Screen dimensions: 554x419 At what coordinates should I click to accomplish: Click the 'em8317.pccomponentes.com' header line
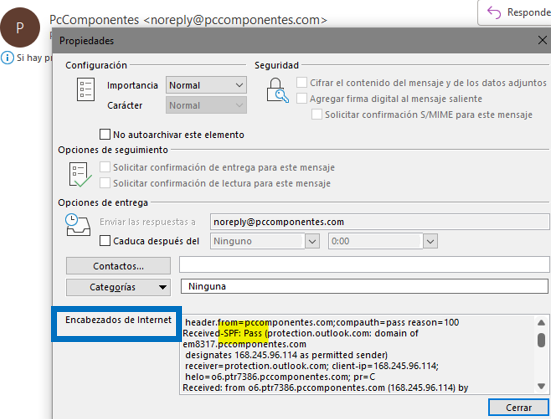click(244, 344)
